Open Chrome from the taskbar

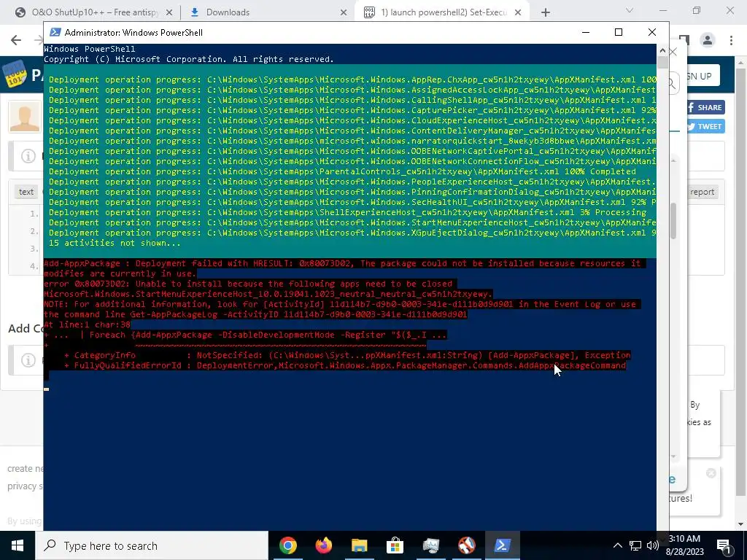coord(287,545)
